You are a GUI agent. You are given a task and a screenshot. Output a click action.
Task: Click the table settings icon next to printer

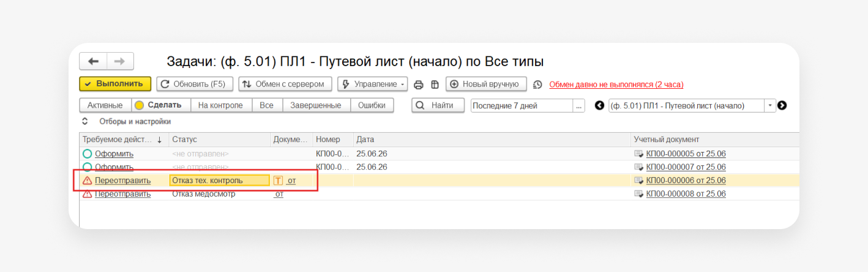coord(435,85)
